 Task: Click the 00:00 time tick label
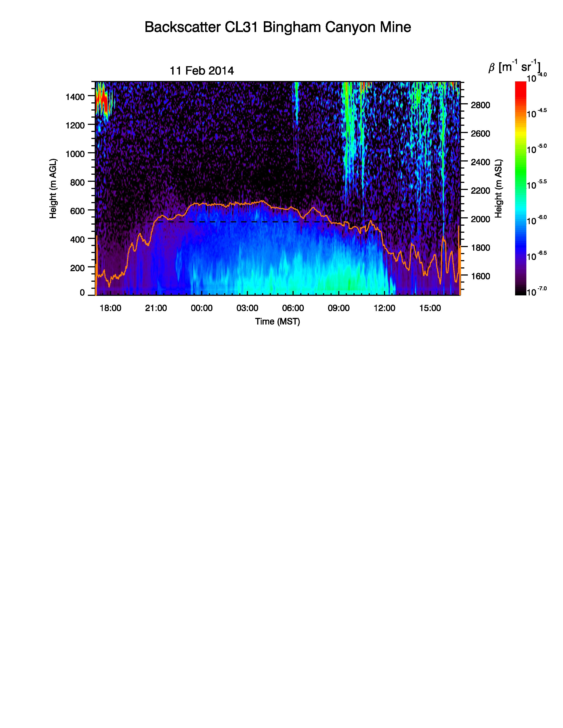pyautogui.click(x=201, y=308)
